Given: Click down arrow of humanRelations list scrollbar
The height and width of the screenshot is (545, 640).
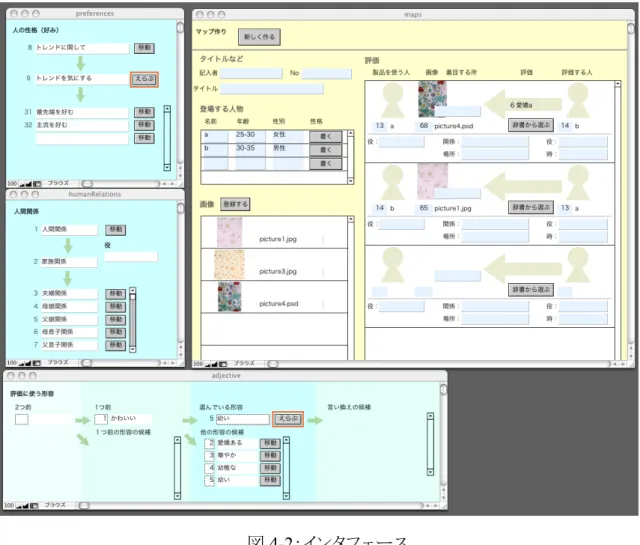Looking at the screenshot, I should click(x=132, y=349).
